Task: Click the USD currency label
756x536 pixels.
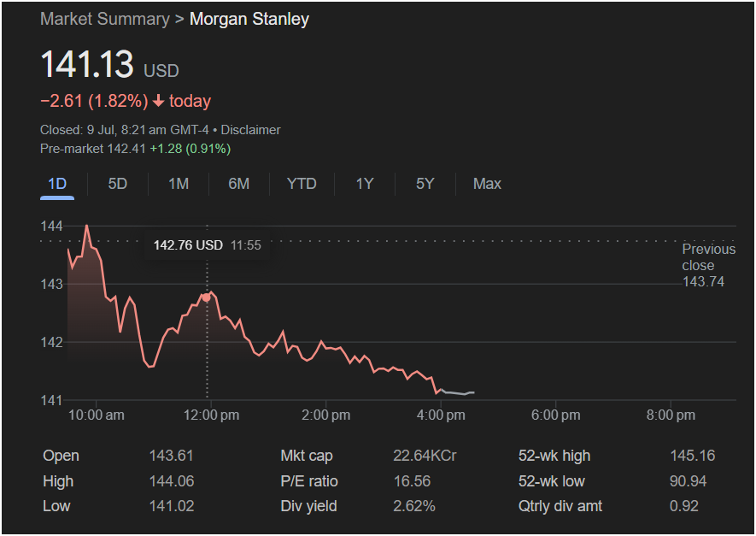Action: point(161,71)
